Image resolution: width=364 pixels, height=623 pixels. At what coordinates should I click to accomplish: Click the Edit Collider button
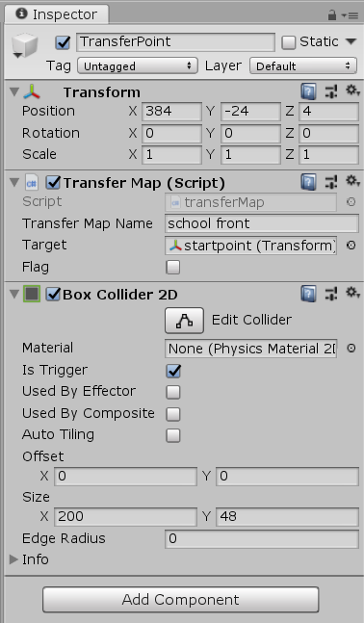coord(184,320)
